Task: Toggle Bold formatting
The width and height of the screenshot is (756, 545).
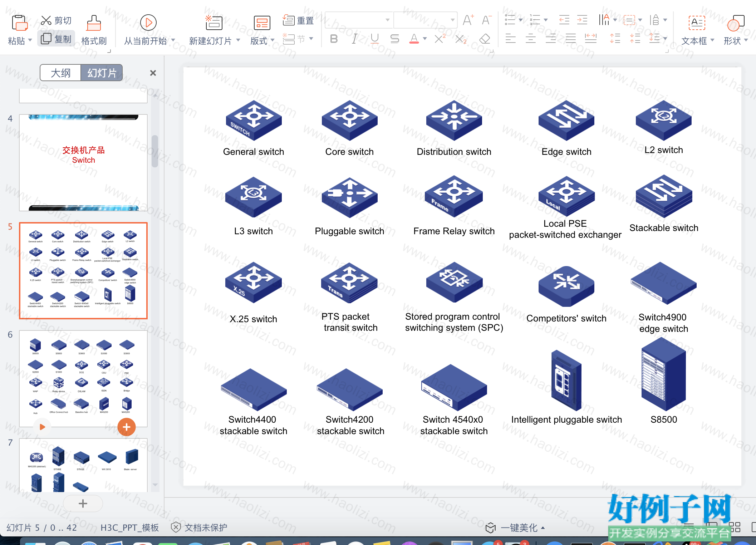Action: (x=334, y=39)
